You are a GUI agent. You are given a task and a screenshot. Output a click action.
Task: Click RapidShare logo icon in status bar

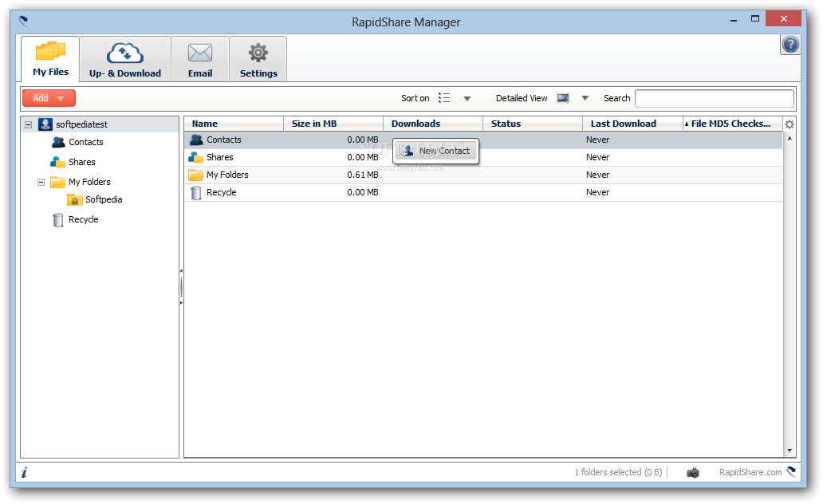click(x=792, y=471)
